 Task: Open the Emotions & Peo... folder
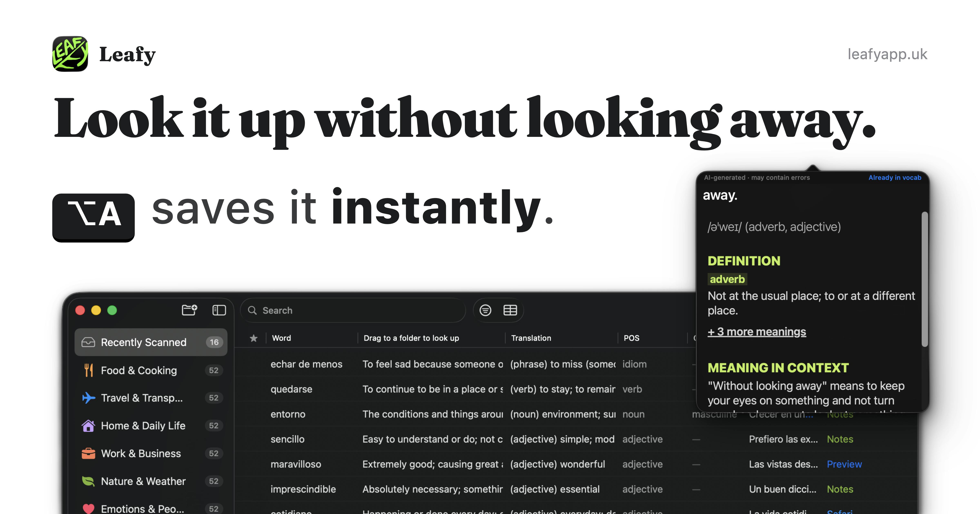tap(151, 508)
